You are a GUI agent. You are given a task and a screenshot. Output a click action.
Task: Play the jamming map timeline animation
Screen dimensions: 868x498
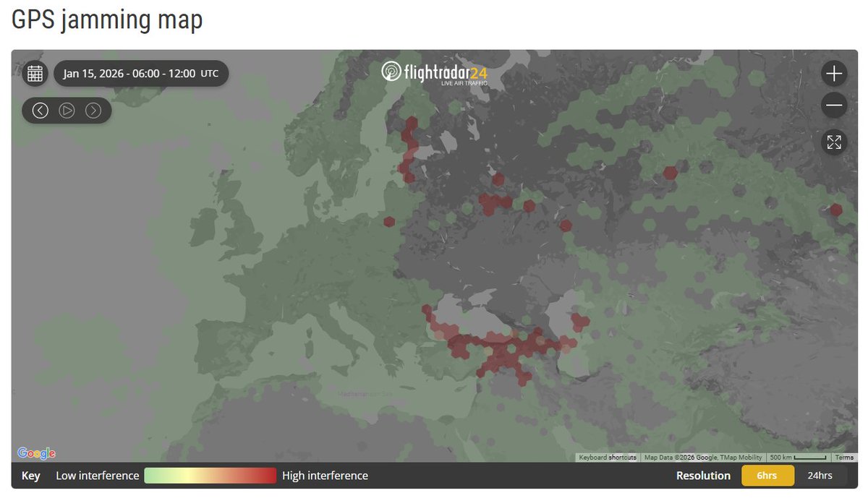pyautogui.click(x=67, y=111)
